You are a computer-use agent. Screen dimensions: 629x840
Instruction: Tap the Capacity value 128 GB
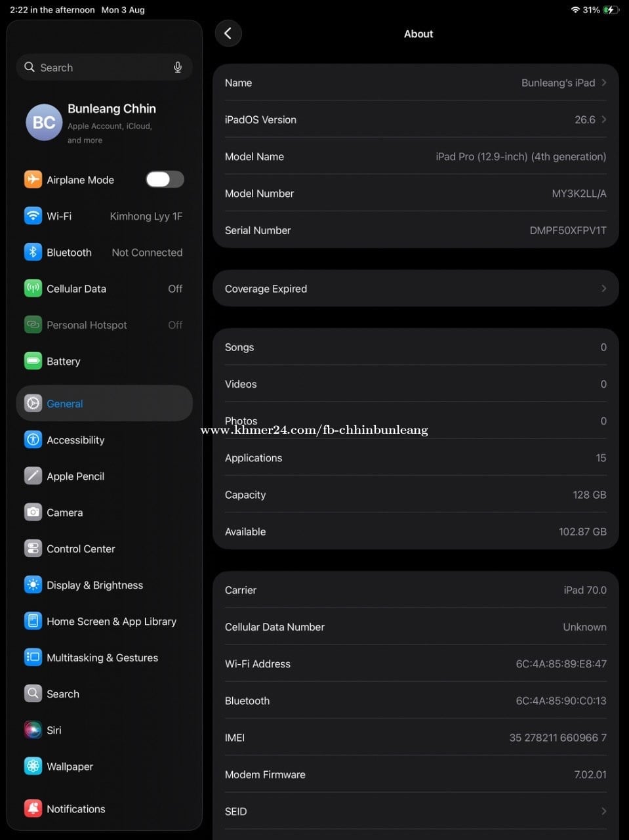pos(590,495)
